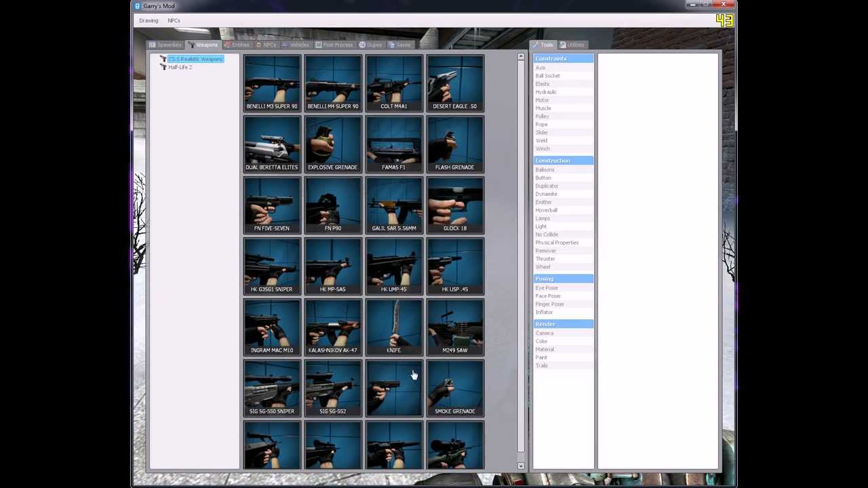Select the SIG SG-552 weapon icon
This screenshot has height=488, width=868.
(333, 388)
